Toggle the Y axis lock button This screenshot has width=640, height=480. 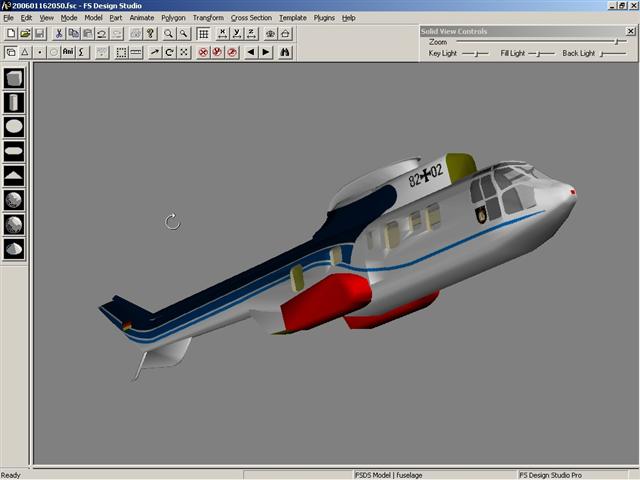click(237, 34)
